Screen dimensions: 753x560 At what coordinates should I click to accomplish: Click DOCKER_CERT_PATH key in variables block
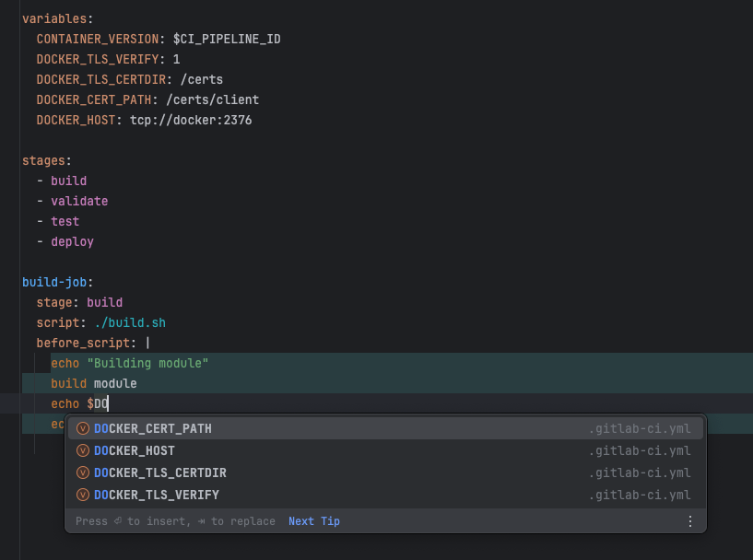click(94, 99)
